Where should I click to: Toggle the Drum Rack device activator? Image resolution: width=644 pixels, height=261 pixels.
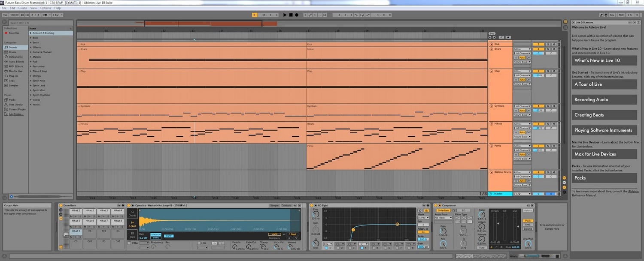click(x=61, y=205)
